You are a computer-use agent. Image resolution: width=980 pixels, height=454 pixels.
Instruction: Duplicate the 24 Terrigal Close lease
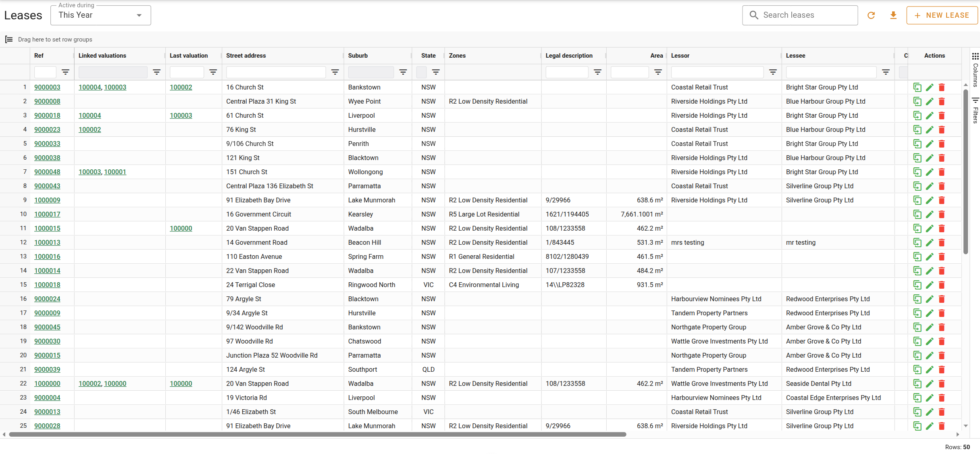[917, 285]
